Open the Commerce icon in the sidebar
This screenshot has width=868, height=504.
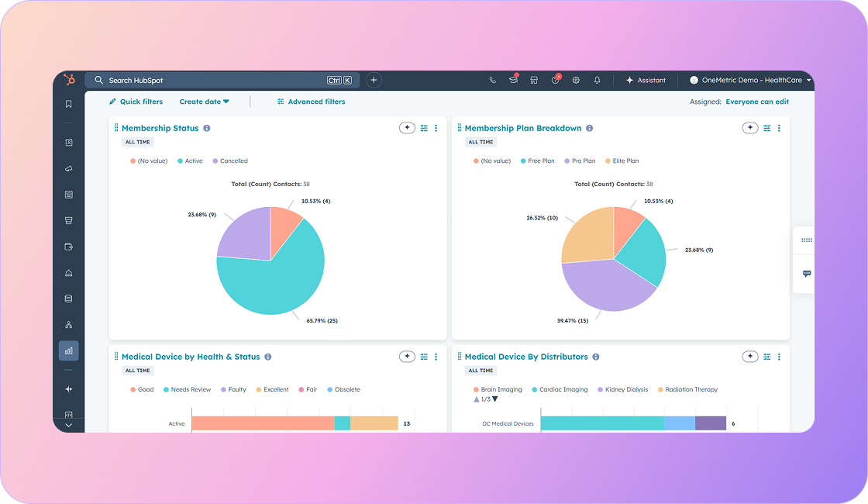[x=68, y=220]
